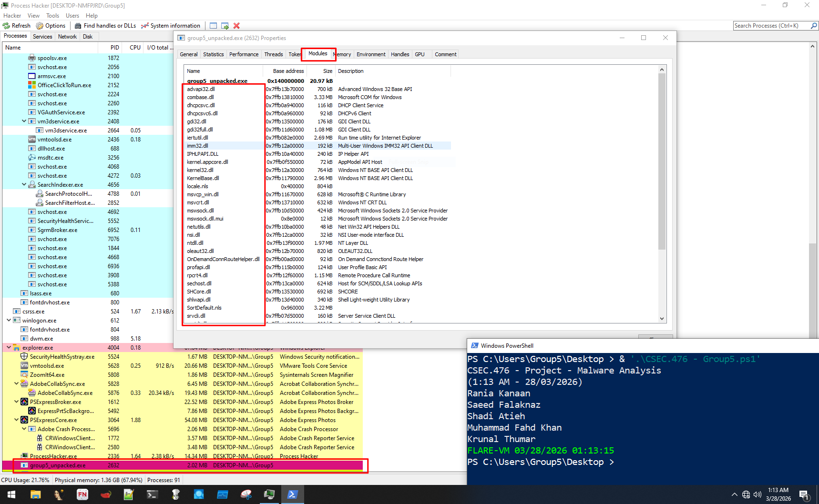Switch to the Threads tab in the properties window

(273, 54)
